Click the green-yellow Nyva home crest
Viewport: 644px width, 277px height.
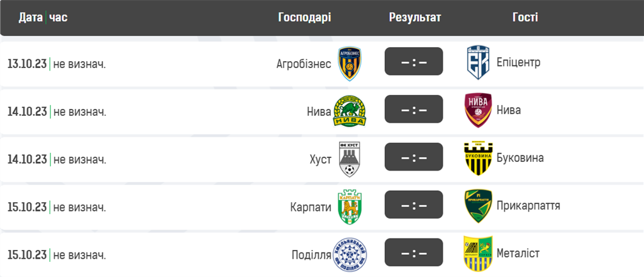(x=350, y=111)
